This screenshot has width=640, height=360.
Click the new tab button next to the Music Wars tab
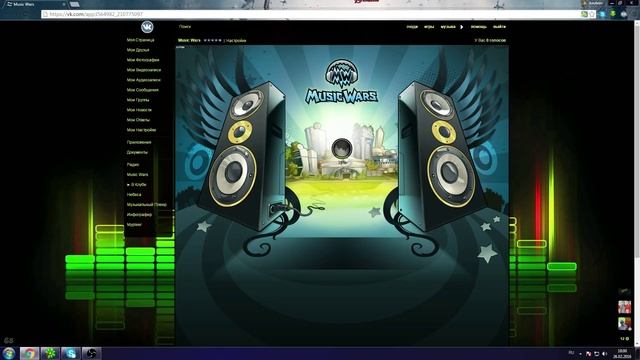coord(74,4)
